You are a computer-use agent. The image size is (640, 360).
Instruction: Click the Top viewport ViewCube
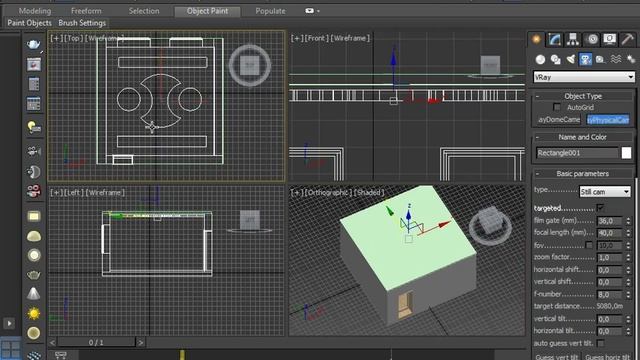(x=250, y=65)
